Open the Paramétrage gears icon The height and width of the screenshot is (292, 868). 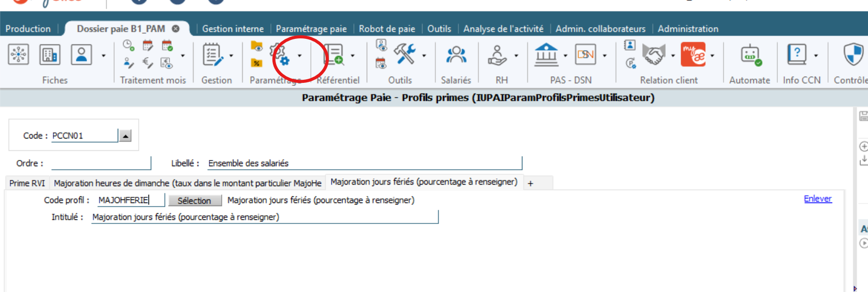[281, 55]
